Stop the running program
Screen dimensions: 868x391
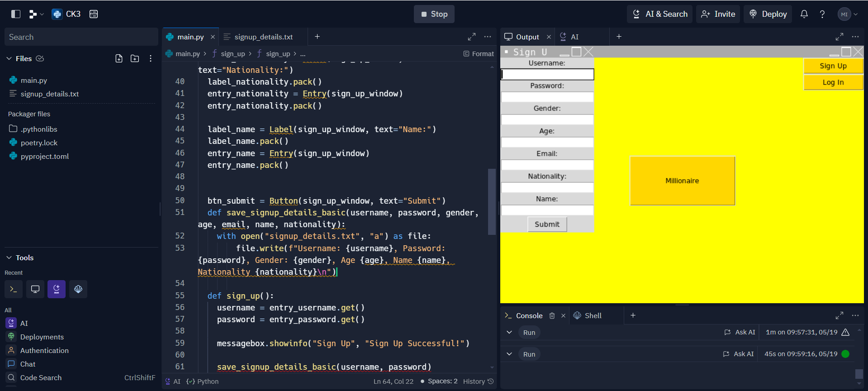434,14
